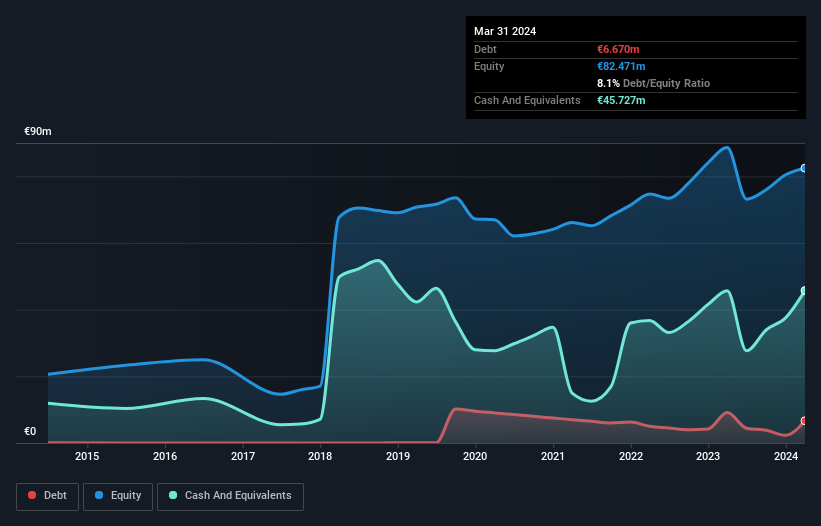Click Cash And Equivalents label in tooltip
Image resolution: width=821 pixels, height=526 pixels.
[527, 100]
